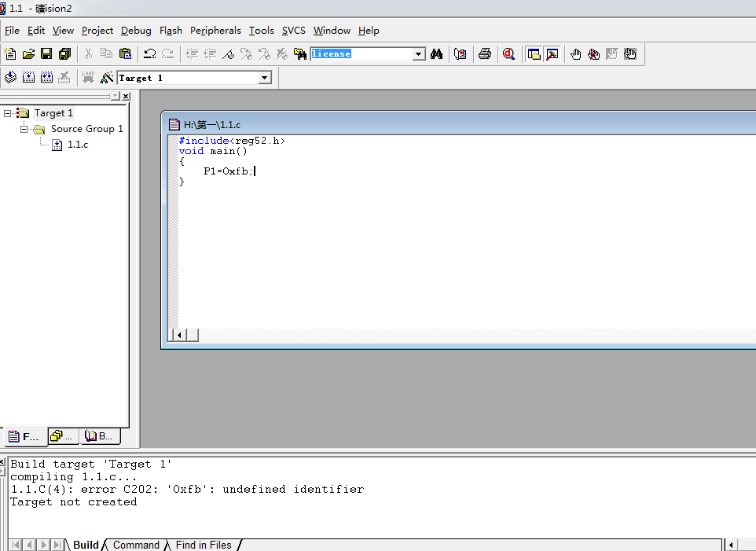Toggle the Output Window view button

(552, 54)
